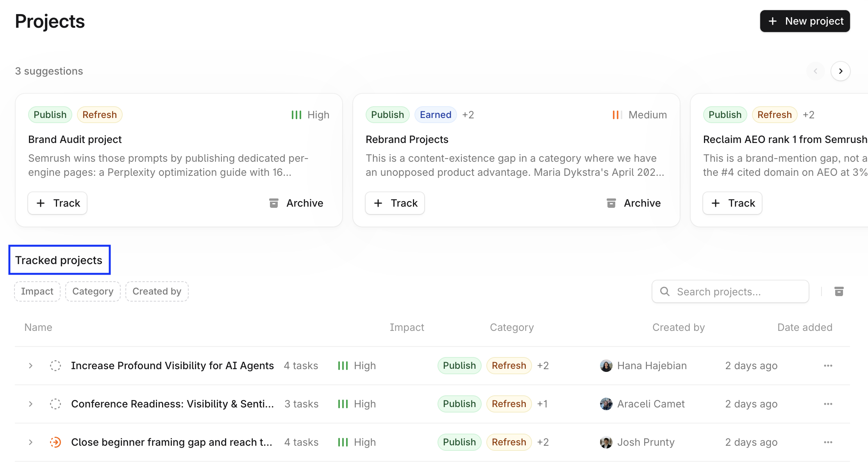Click Earned tag on Rebrand Projects card
The width and height of the screenshot is (868, 468).
[436, 115]
